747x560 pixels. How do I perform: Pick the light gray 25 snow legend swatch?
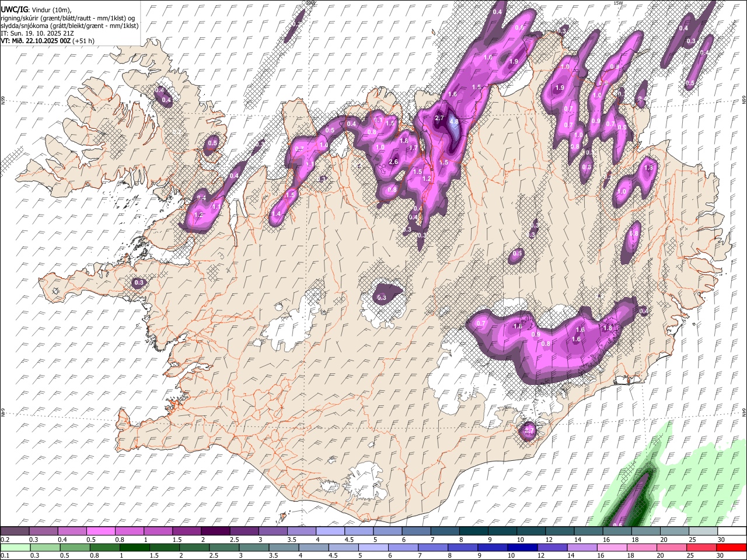click(703, 531)
